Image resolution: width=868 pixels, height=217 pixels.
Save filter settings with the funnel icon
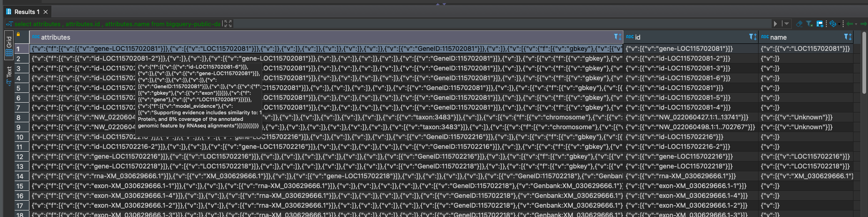click(x=809, y=24)
